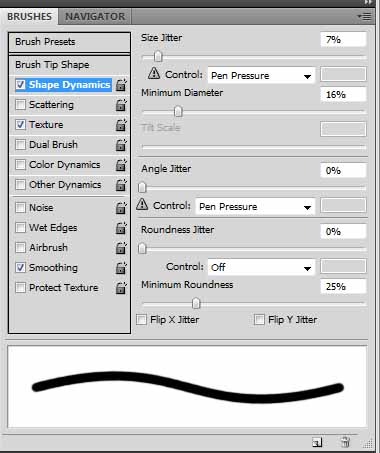The width and height of the screenshot is (380, 453).
Task: Delete brush with the trash icon
Action: pos(345,442)
